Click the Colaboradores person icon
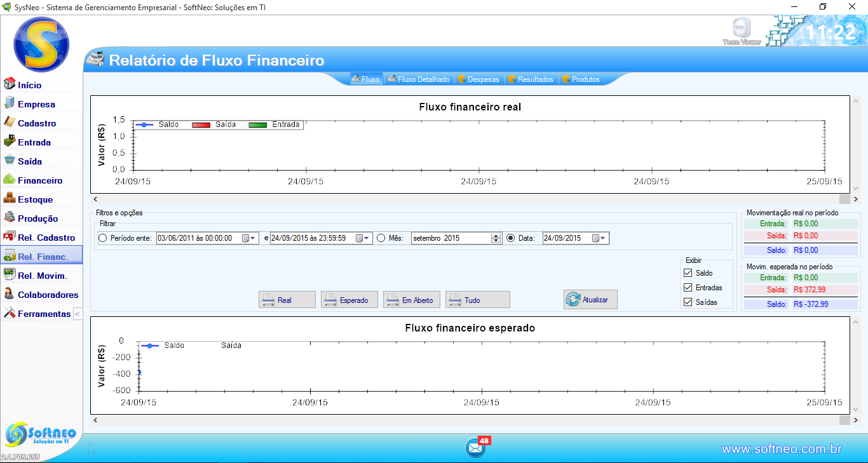This screenshot has width=868, height=463. (x=10, y=294)
